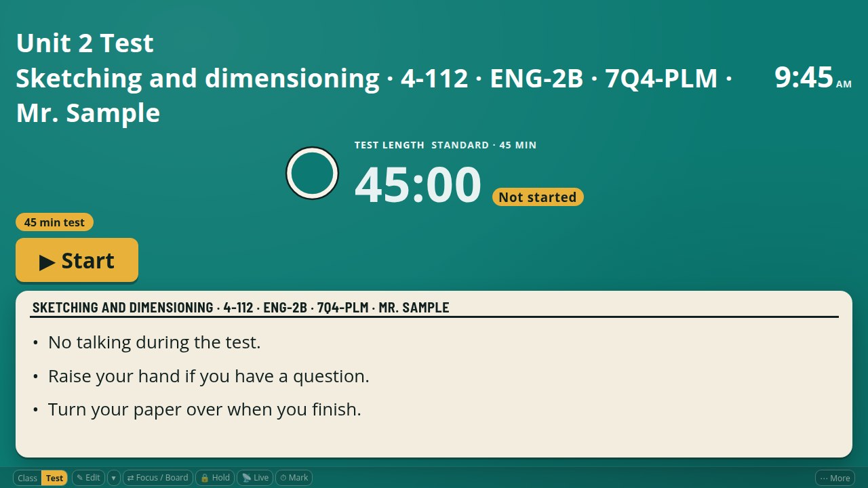Click the Mark time button
The image size is (868, 488).
[294, 478]
